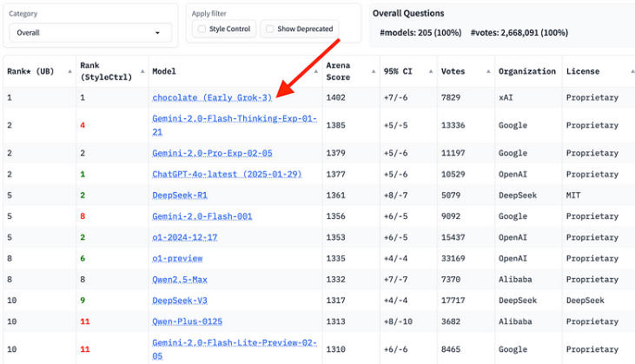Image resolution: width=635 pixels, height=364 pixels.
Task: Select the MIT license cell
Action: pyautogui.click(x=573, y=195)
